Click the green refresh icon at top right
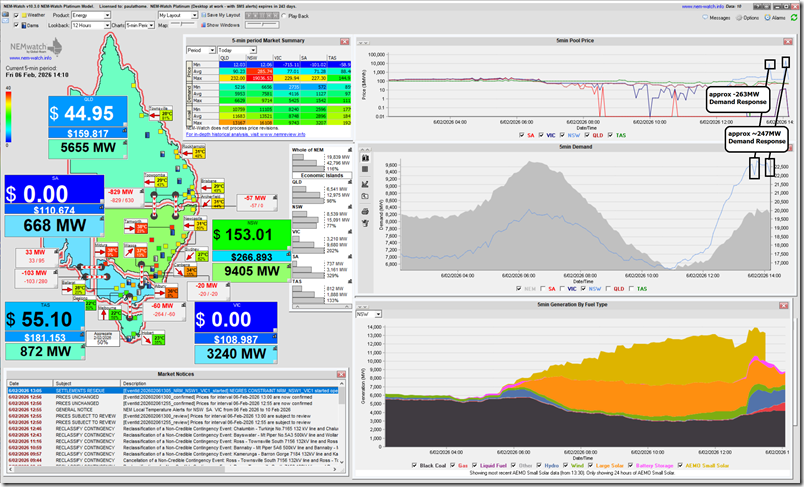The height and width of the screenshot is (487, 804). (x=794, y=17)
